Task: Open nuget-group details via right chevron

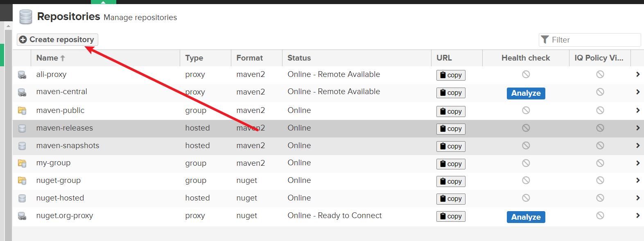Action: [637, 180]
